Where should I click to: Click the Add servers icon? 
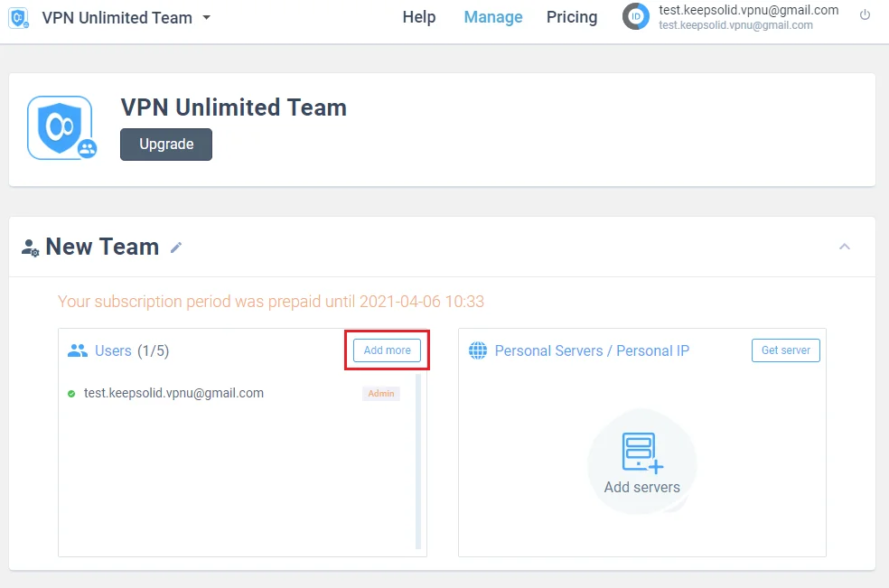coord(641,453)
